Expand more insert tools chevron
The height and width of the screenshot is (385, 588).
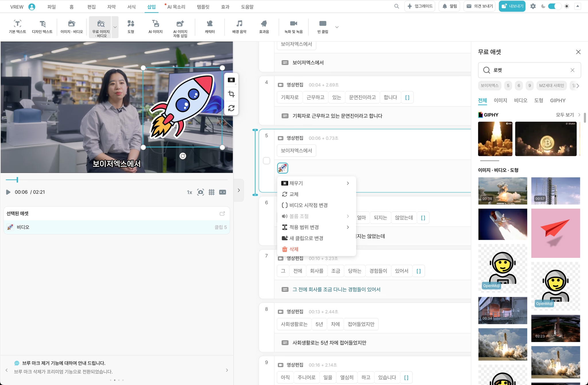pos(337,27)
